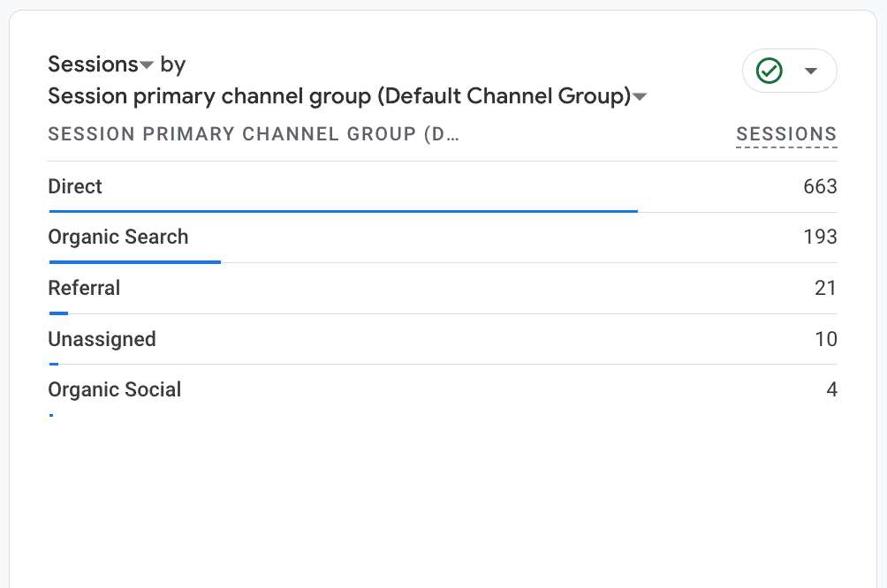Click the 21 sessions value for Referral
Viewport: 887px width, 588px height.
coord(825,288)
